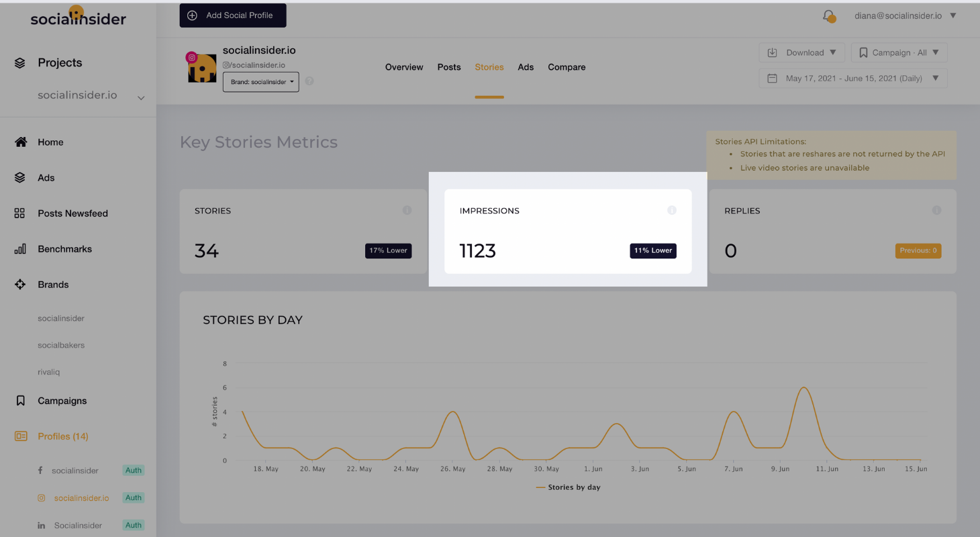Select the Stories tab
This screenshot has height=537, width=980.
point(489,67)
